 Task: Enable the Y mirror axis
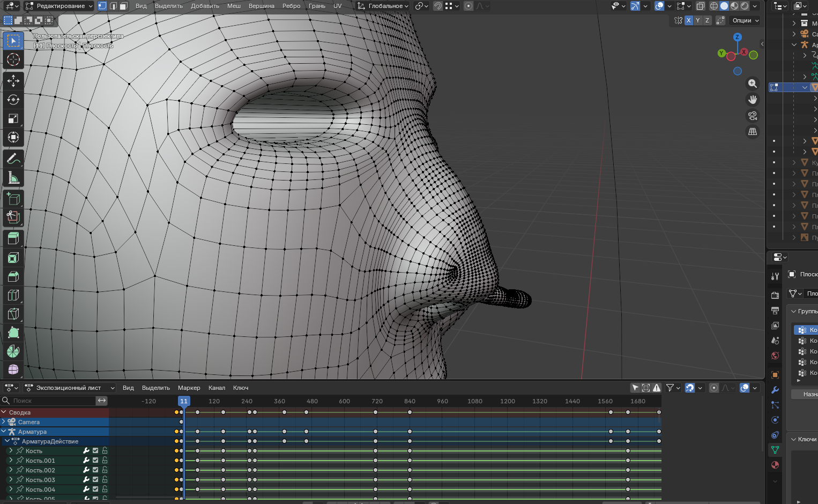click(x=697, y=20)
